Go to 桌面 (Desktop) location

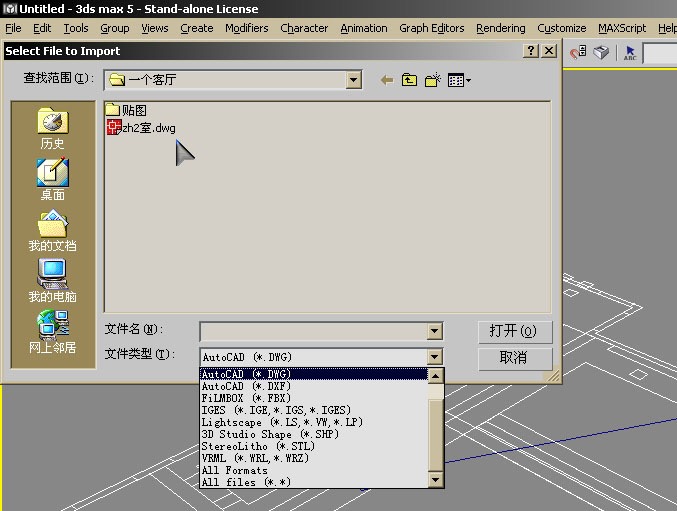click(x=52, y=179)
